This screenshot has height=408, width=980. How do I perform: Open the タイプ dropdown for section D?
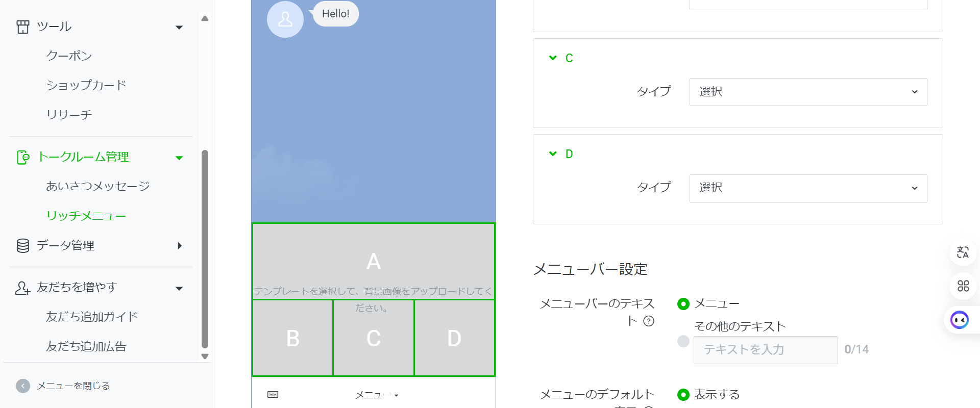[808, 188]
